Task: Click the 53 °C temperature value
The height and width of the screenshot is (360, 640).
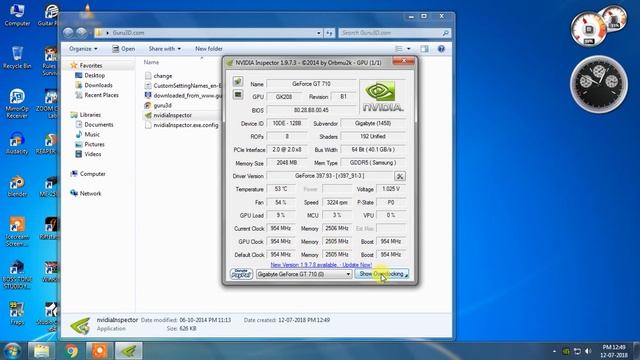Action: tap(281, 189)
